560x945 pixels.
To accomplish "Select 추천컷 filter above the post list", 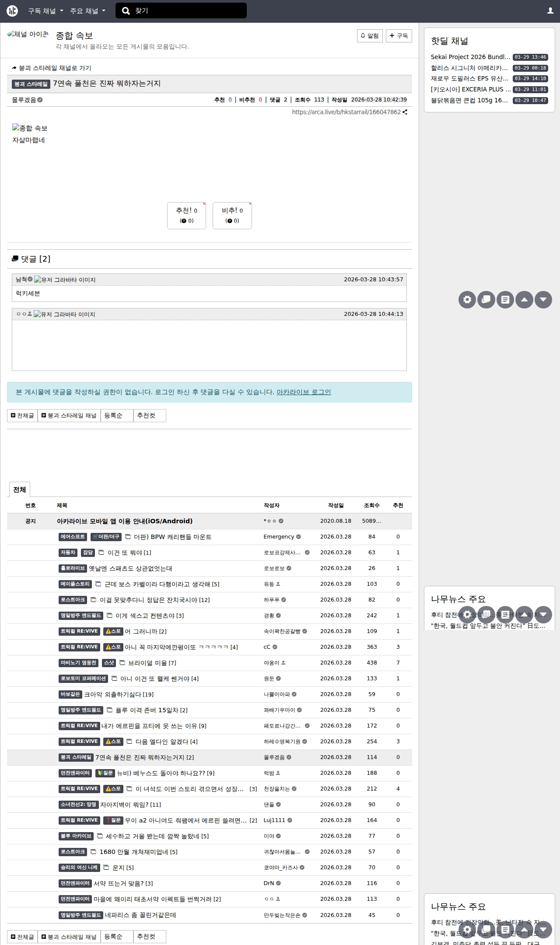I will tap(150, 416).
